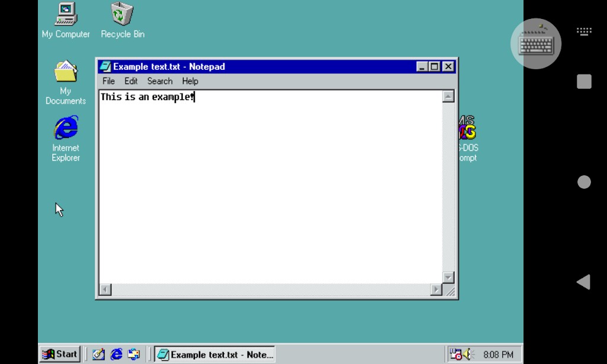Select Example text.txt taskbar button
This screenshot has height=364, width=607.
[215, 355]
